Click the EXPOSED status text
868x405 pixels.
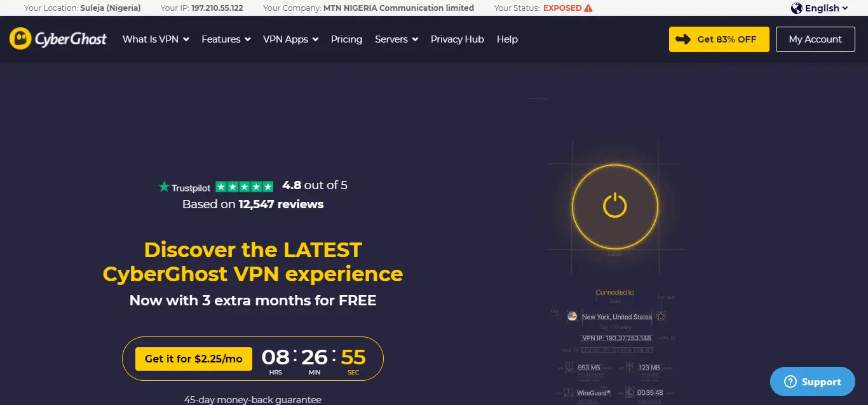pyautogui.click(x=562, y=8)
